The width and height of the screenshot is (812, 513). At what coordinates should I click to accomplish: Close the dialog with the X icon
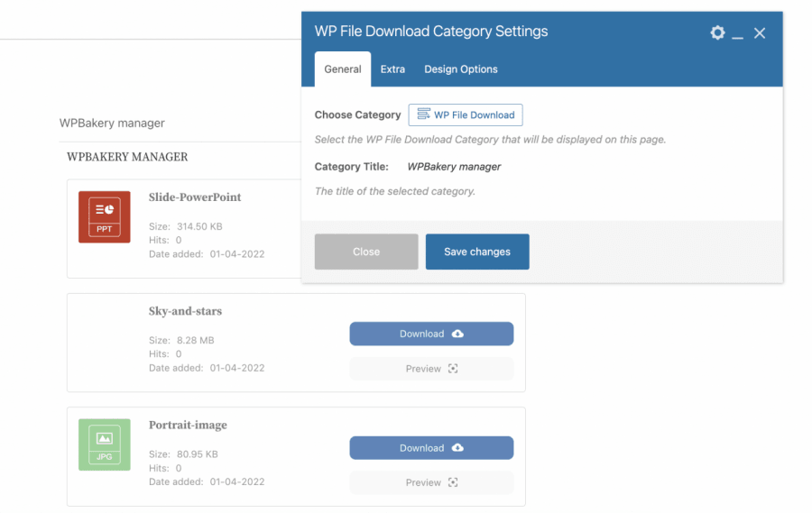click(x=760, y=33)
